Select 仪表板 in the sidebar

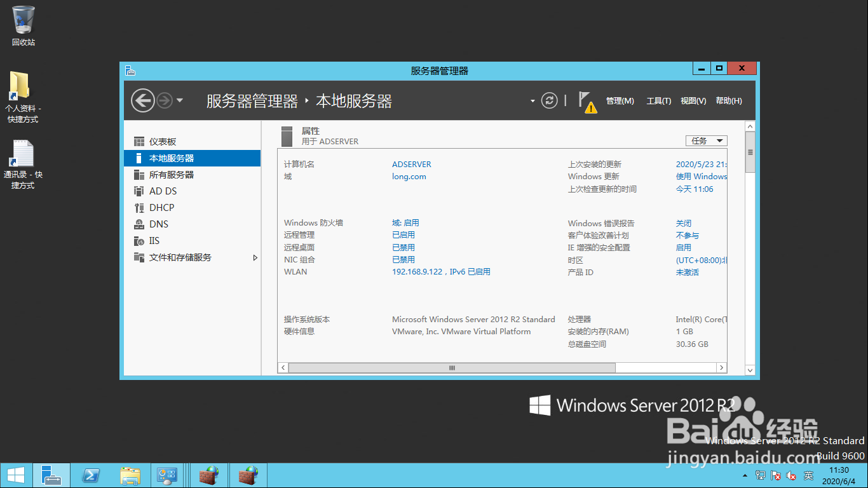(x=192, y=142)
